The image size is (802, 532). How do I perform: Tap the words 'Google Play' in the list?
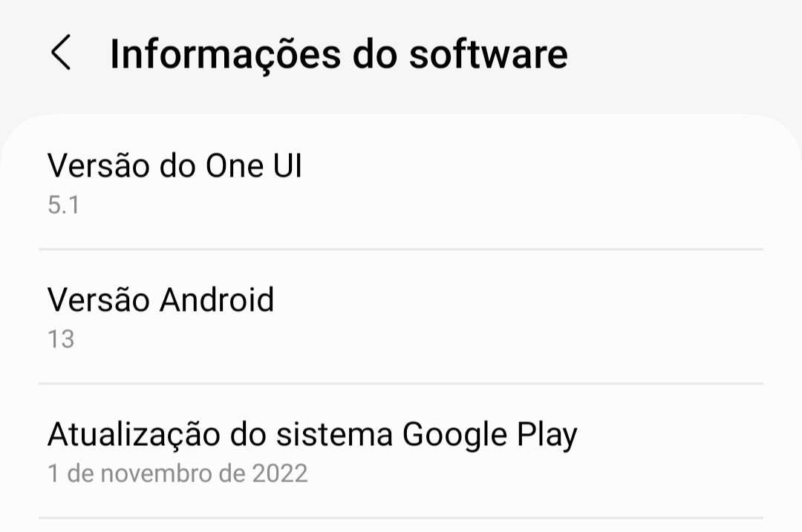tap(489, 435)
